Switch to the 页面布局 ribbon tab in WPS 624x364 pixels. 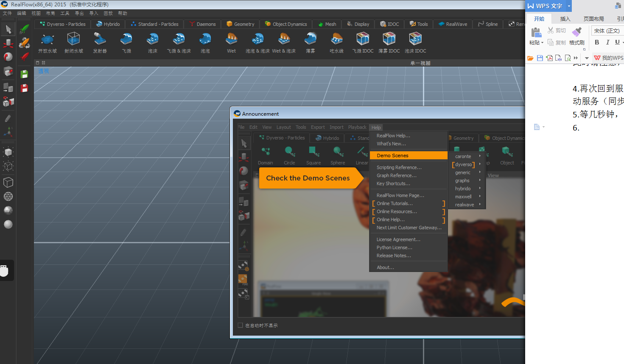click(593, 19)
